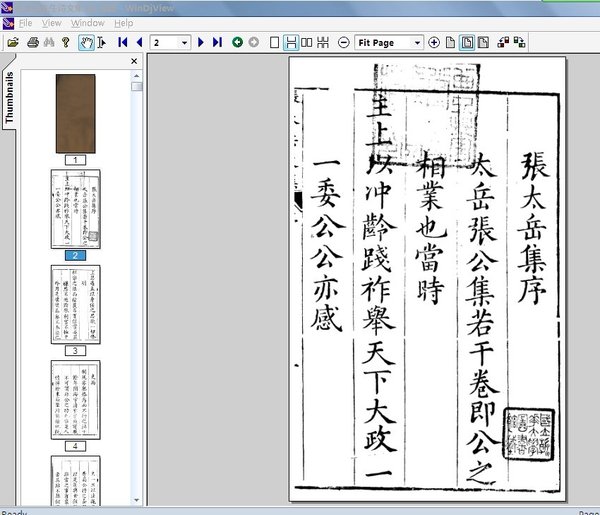
Task: Go to the next page
Action: [x=201, y=43]
